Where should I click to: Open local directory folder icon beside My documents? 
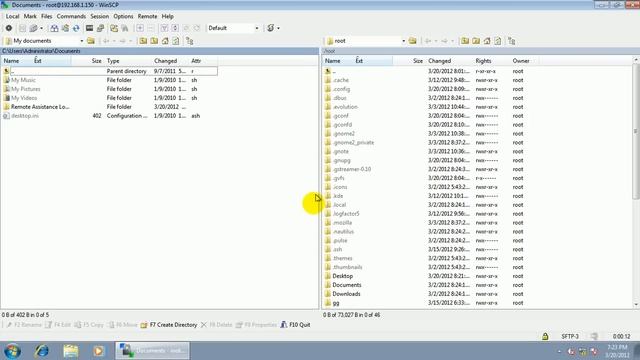point(91,41)
